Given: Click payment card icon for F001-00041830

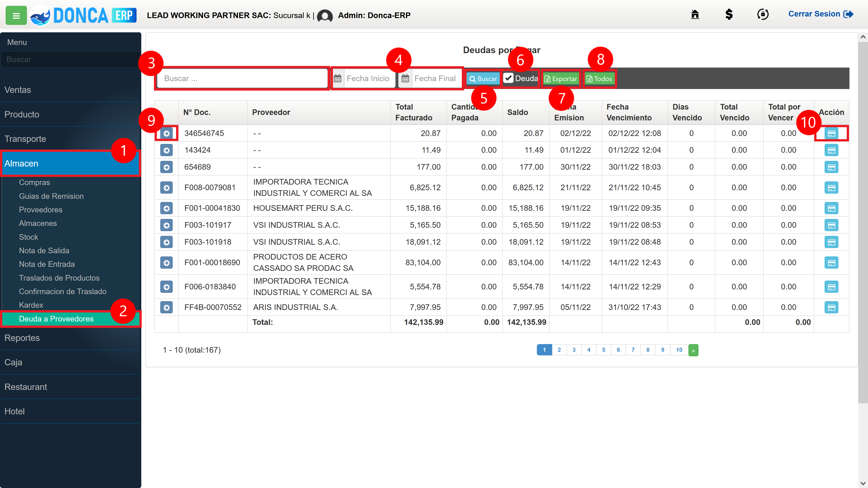Looking at the screenshot, I should [x=831, y=208].
